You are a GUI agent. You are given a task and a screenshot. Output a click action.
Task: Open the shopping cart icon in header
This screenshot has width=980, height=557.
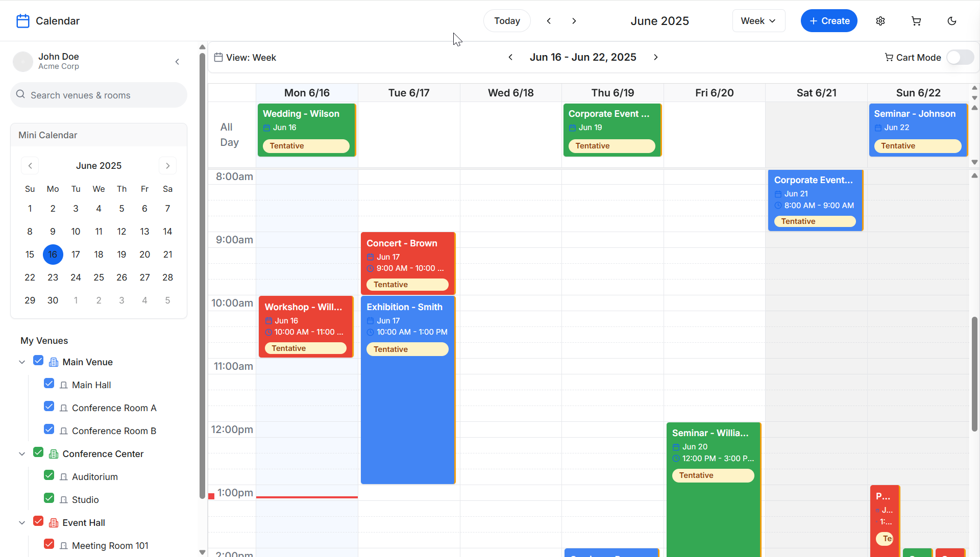916,21
